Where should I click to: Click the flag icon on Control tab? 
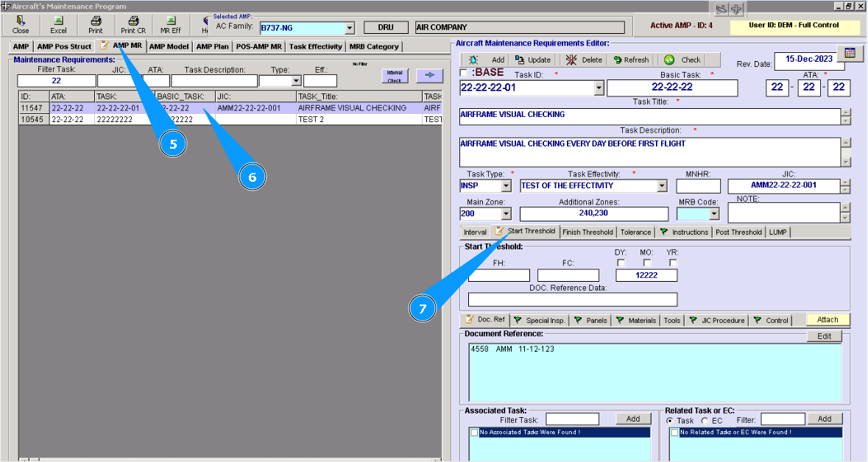758,320
